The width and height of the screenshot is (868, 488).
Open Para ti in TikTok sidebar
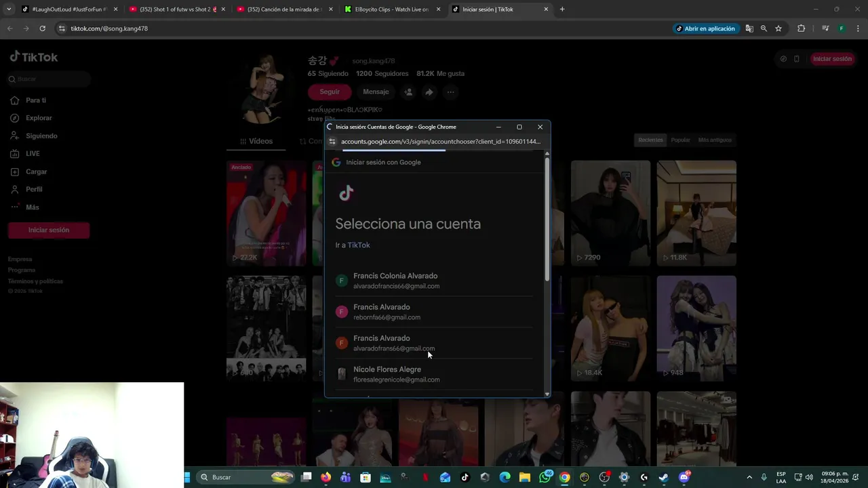pyautogui.click(x=36, y=100)
